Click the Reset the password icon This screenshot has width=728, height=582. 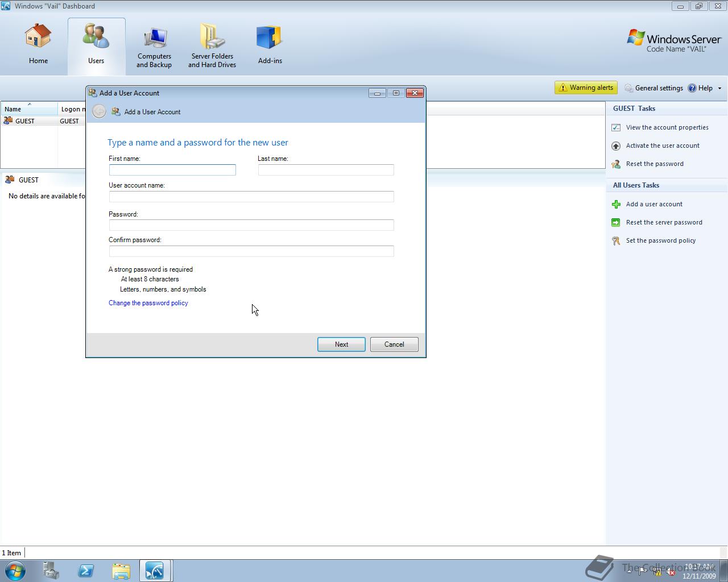click(x=616, y=164)
